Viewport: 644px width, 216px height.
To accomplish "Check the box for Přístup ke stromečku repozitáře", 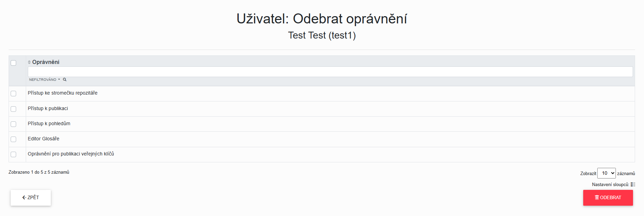I will tap(13, 94).
